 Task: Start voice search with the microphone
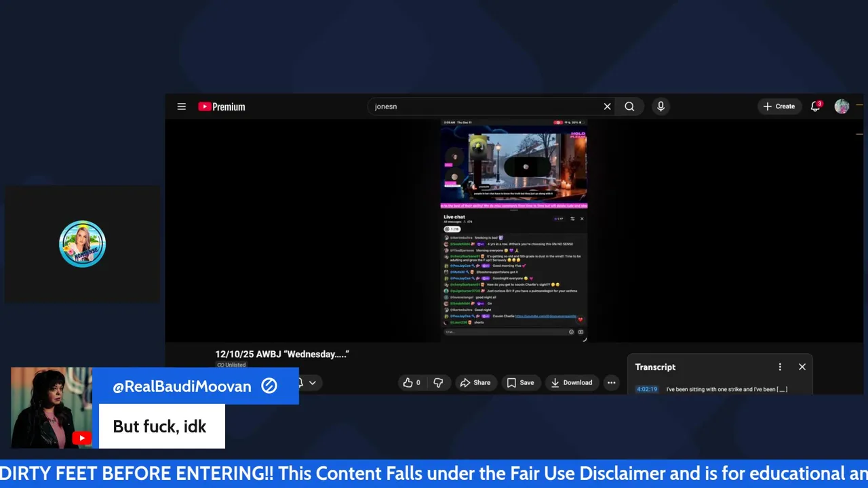point(660,106)
